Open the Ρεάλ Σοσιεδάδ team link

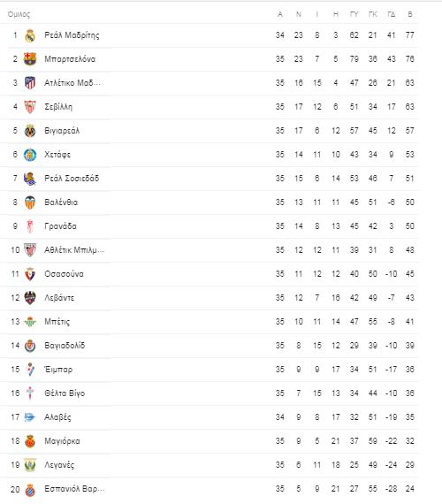tap(72, 179)
